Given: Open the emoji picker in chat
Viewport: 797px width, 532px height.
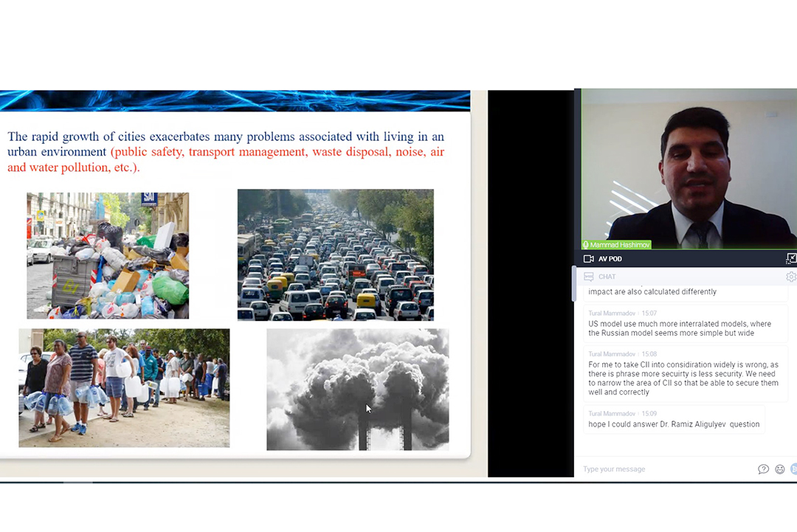Looking at the screenshot, I should pyautogui.click(x=779, y=469).
